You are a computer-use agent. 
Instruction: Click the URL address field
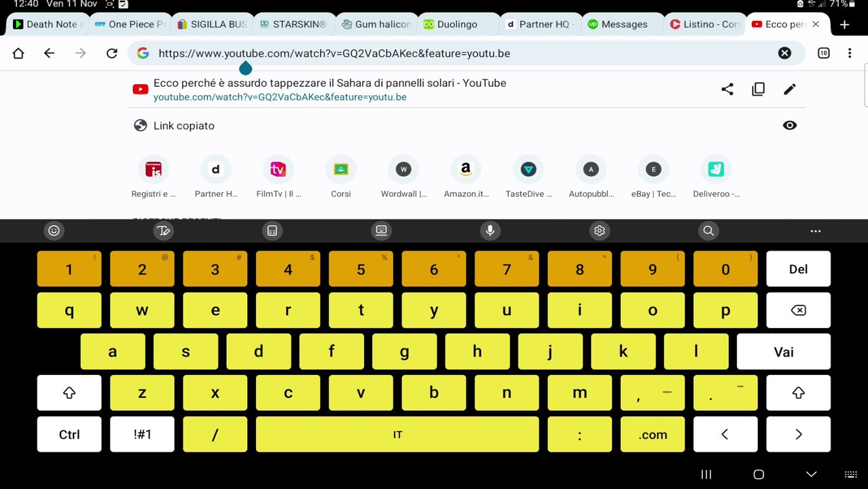tap(466, 53)
